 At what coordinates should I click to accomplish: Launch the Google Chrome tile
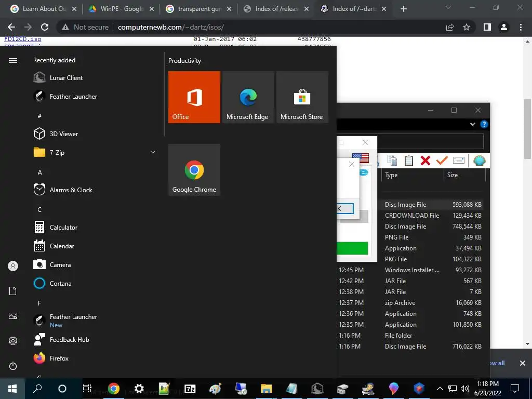[x=194, y=170]
